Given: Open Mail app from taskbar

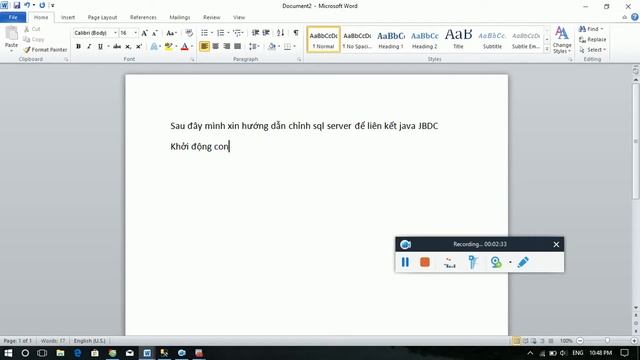Looking at the screenshot, I should (x=130, y=353).
